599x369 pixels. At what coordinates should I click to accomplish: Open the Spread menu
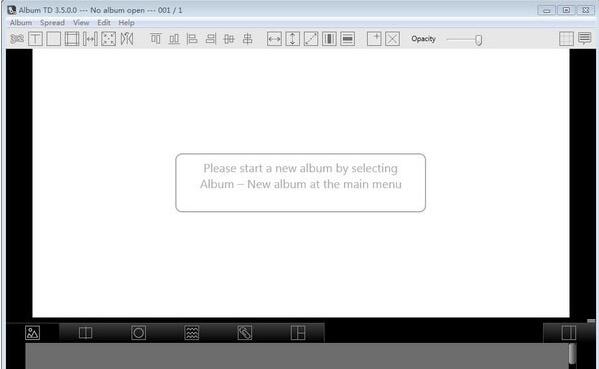click(x=52, y=23)
